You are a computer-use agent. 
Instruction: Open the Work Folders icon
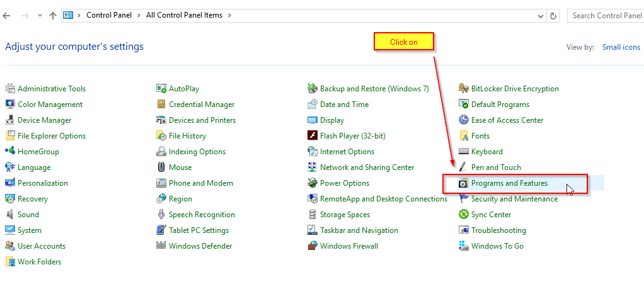(10, 261)
